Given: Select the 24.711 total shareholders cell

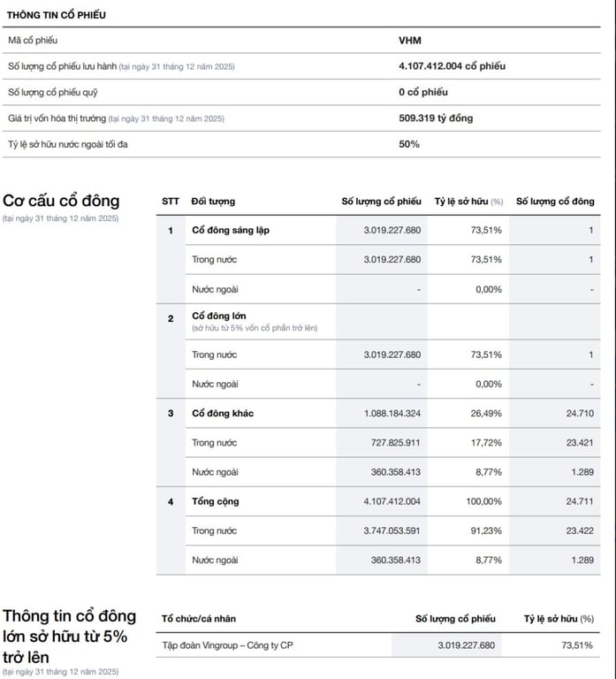Looking at the screenshot, I should click(578, 501).
